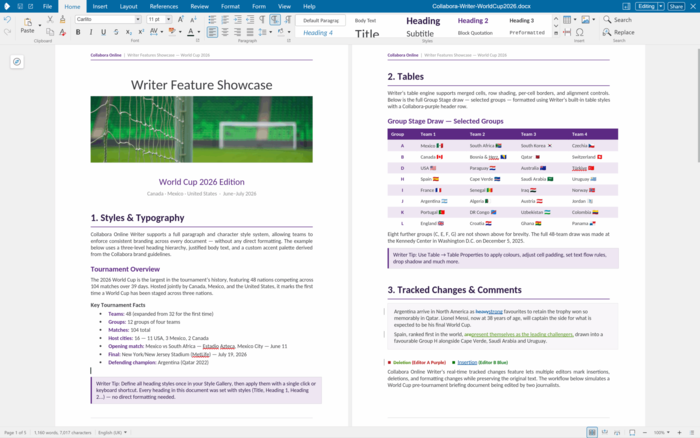Click the Save icon in title bar

point(20,6)
